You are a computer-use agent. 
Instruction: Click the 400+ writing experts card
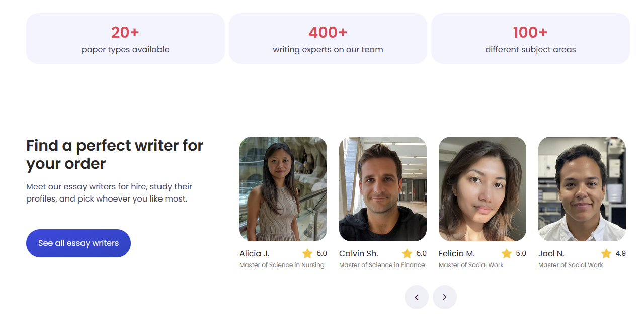tap(328, 39)
